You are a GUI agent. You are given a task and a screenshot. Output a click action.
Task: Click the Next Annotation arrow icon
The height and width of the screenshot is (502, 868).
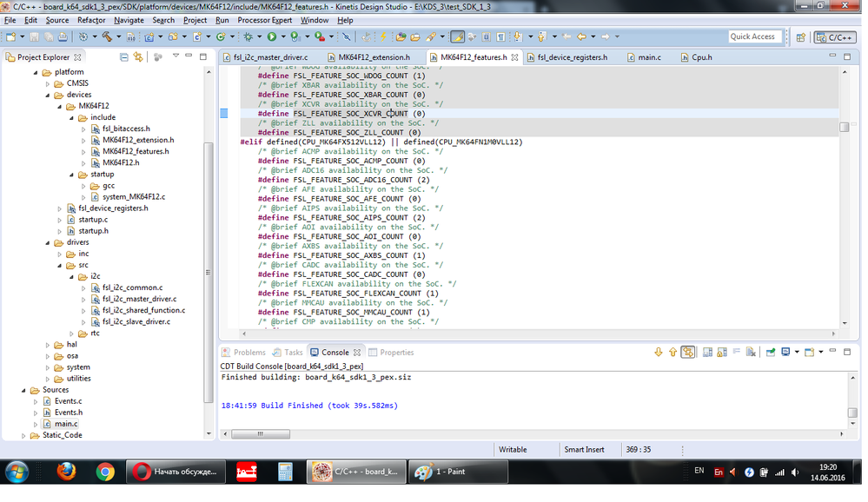coord(518,36)
